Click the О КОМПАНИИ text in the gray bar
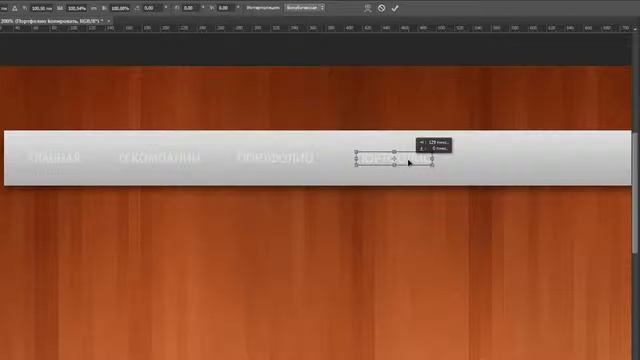 [x=159, y=158]
